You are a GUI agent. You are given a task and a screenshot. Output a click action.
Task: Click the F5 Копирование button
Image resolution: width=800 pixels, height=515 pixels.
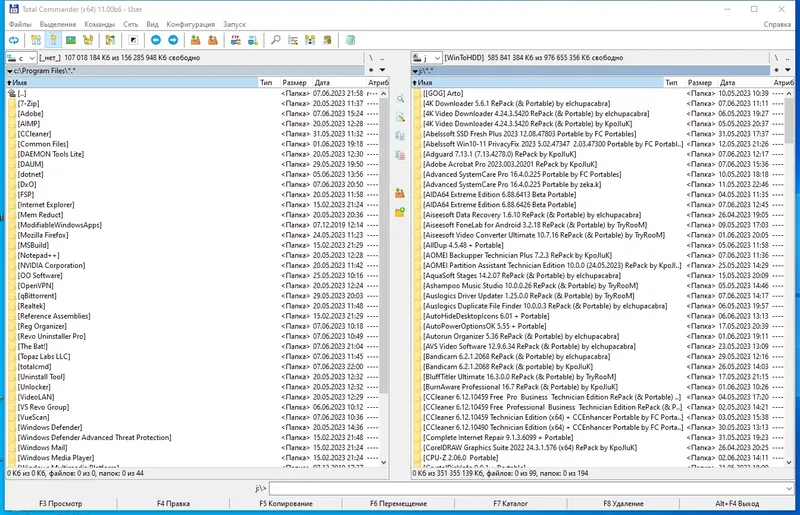point(286,503)
